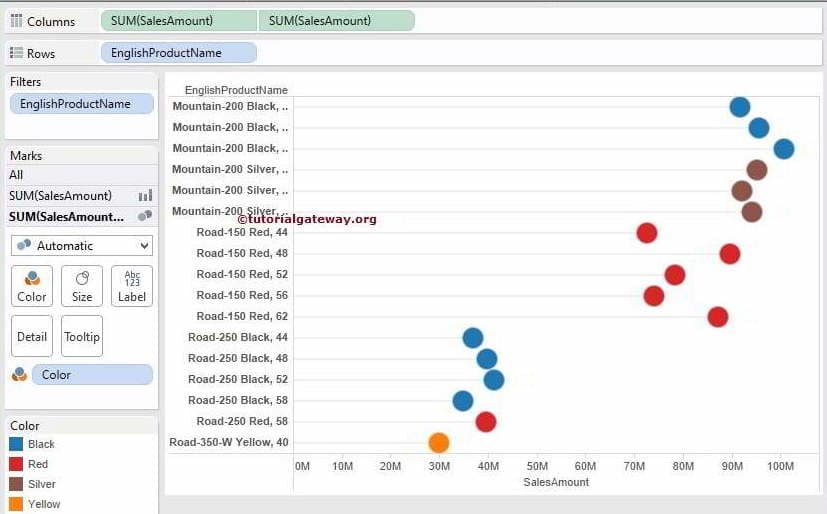Click the Rows shelf icon

pyautogui.click(x=16, y=53)
